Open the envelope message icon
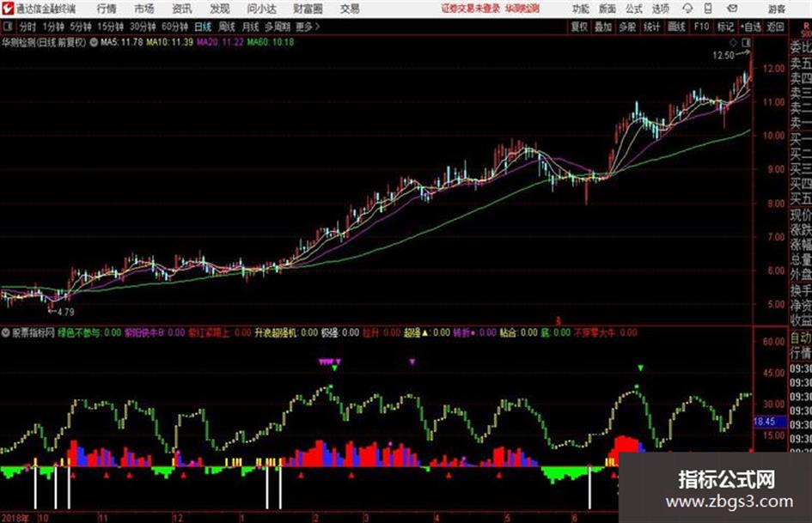This screenshot has width=812, height=523. point(732,9)
